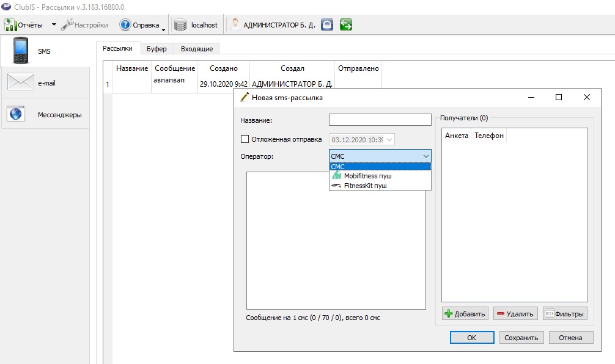Collapse the Оператор combo box
Screen dimensions: 615x364
pos(426,156)
